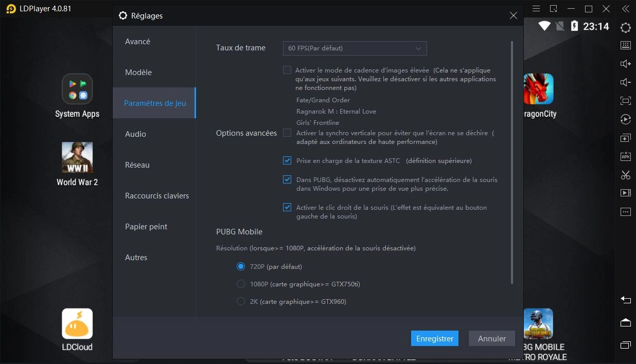Click the PUBG Mobile section heading

click(239, 231)
